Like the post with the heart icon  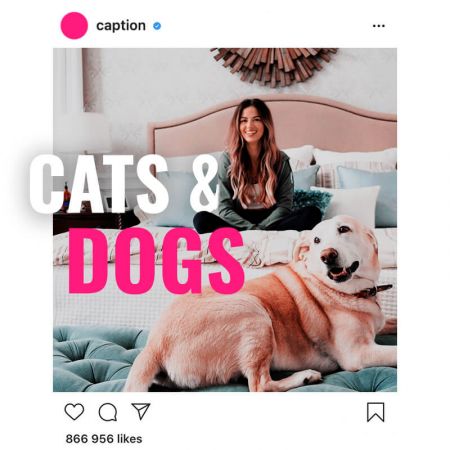(x=74, y=412)
